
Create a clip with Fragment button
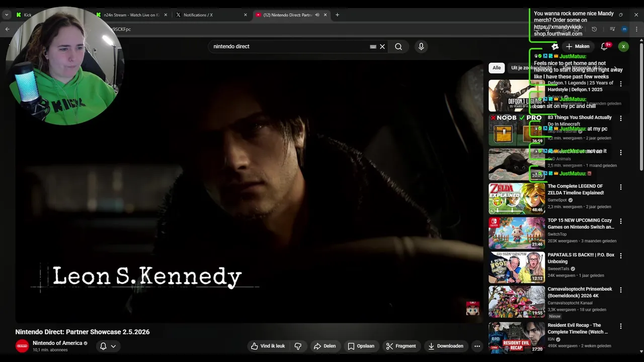(x=401, y=346)
